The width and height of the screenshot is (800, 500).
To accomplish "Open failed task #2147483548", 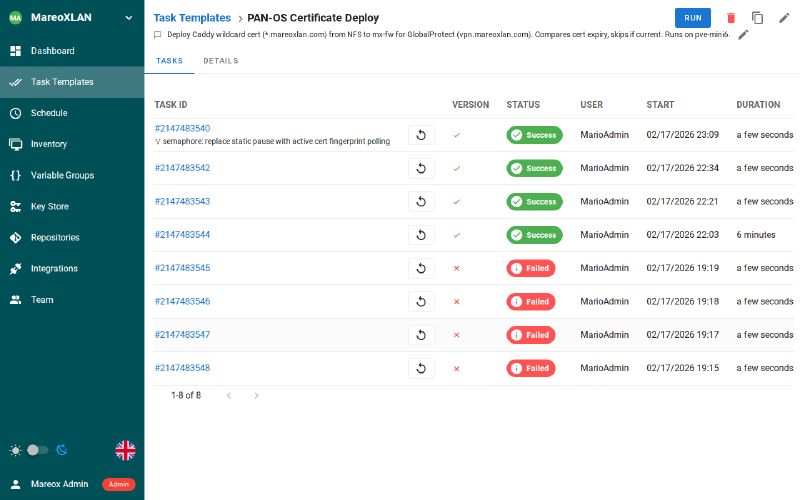I will [182, 368].
